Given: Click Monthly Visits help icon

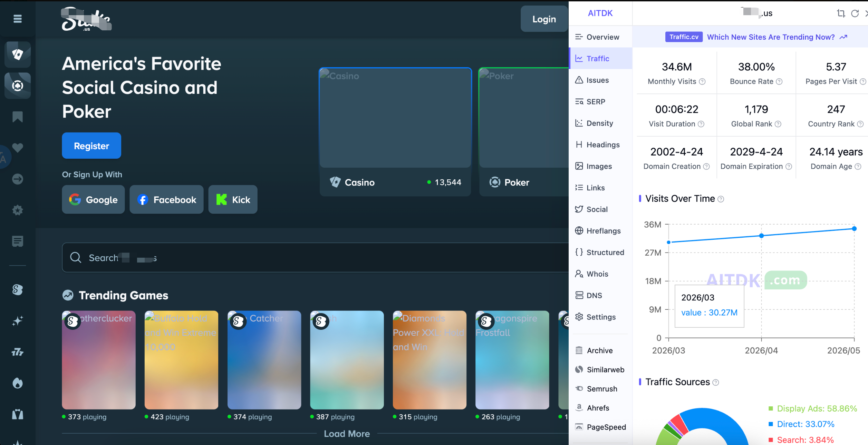Looking at the screenshot, I should pyautogui.click(x=702, y=82).
